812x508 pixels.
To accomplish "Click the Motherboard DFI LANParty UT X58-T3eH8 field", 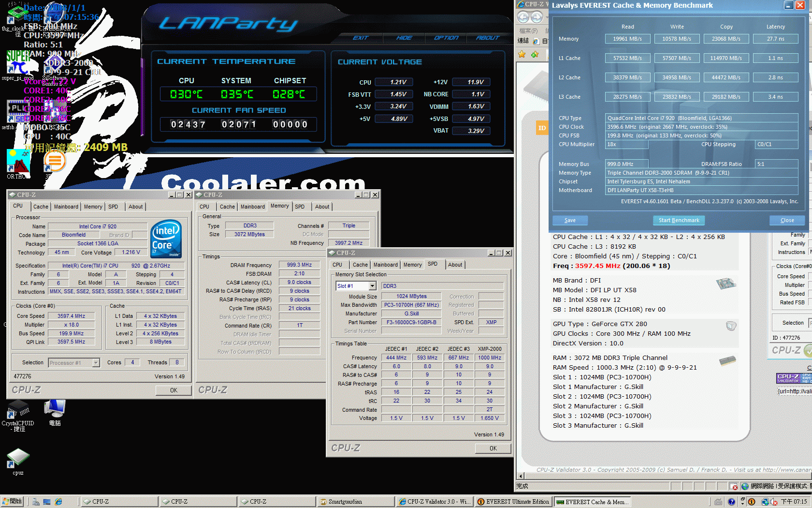I will pyautogui.click(x=701, y=190).
